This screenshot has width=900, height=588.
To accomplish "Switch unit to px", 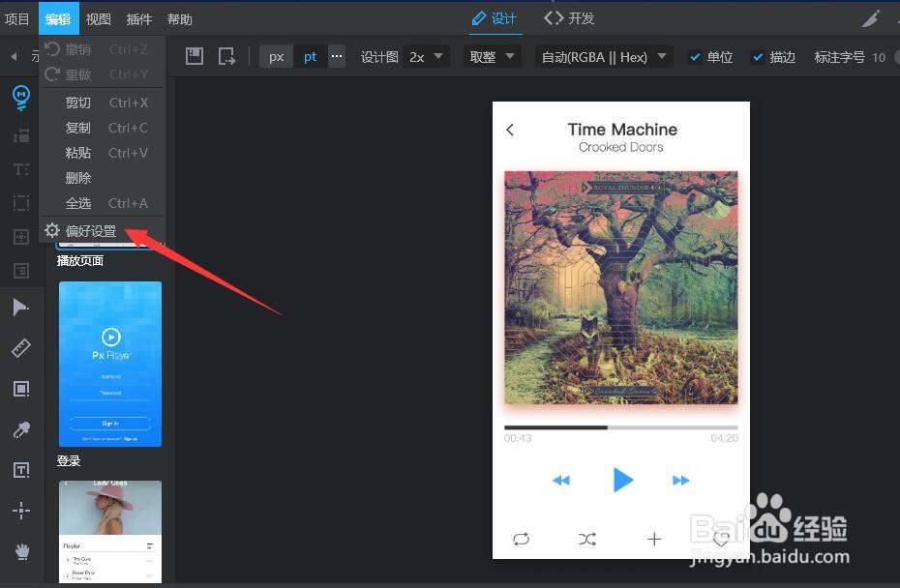I will (x=276, y=57).
